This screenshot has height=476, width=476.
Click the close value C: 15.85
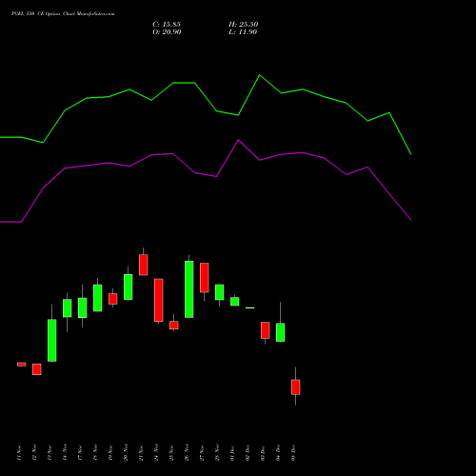coord(167,25)
